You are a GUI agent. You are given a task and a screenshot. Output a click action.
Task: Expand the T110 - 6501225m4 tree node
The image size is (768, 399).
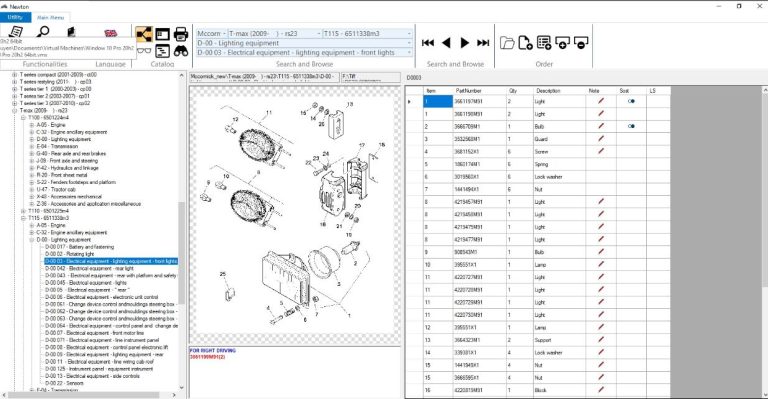23,211
